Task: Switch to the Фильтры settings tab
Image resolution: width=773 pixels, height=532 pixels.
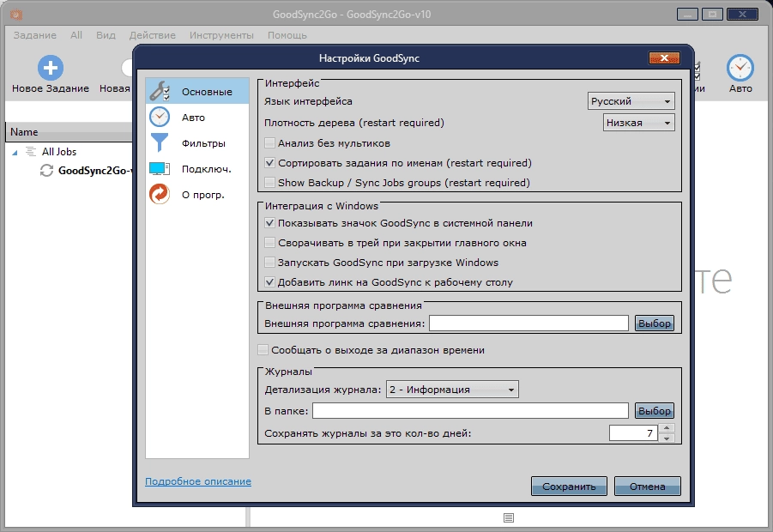Action: (x=197, y=143)
